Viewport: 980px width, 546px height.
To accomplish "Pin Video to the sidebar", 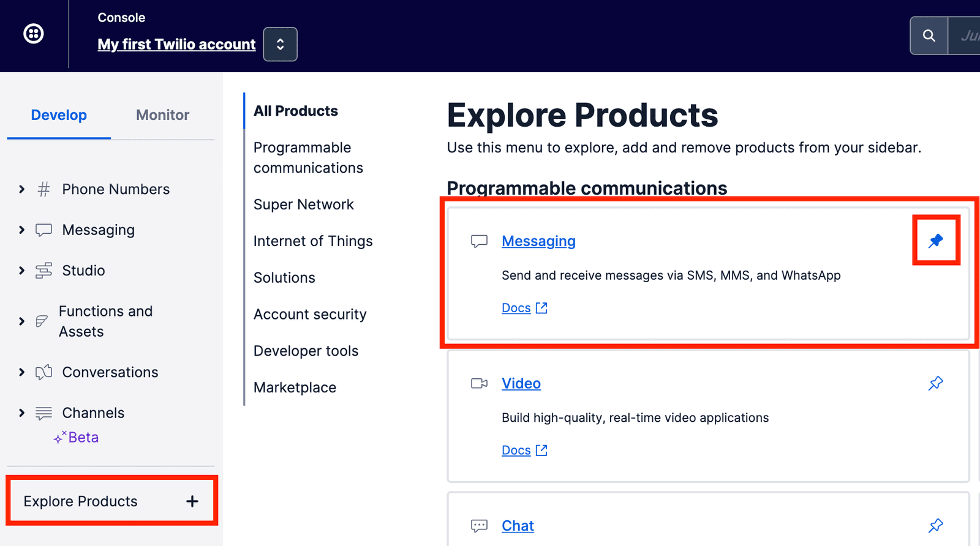I will [935, 384].
